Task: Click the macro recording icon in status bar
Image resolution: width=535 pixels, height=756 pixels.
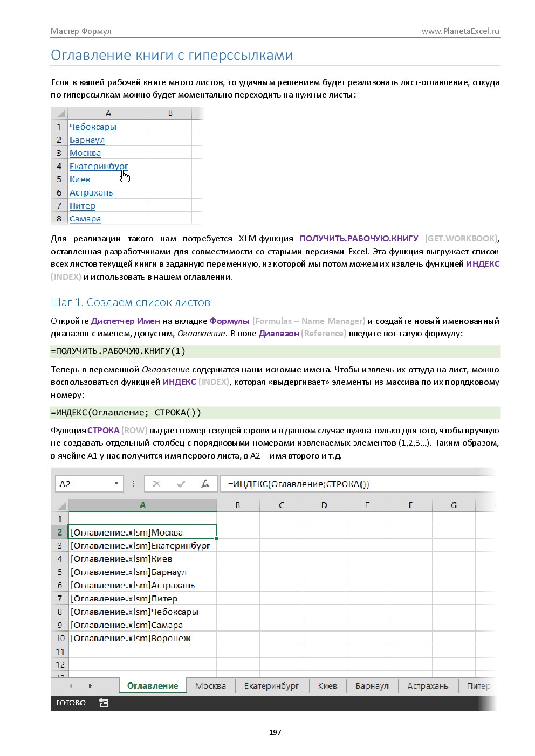Action: pyautogui.click(x=104, y=703)
